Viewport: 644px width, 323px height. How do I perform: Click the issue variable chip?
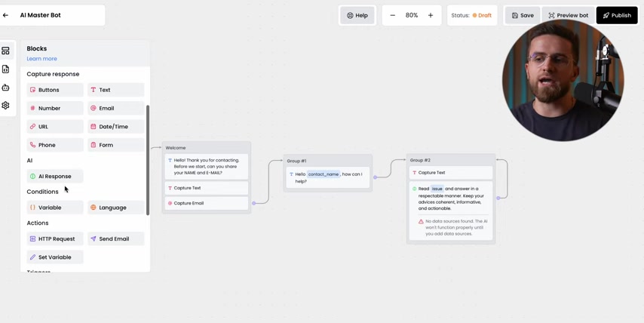(437, 189)
